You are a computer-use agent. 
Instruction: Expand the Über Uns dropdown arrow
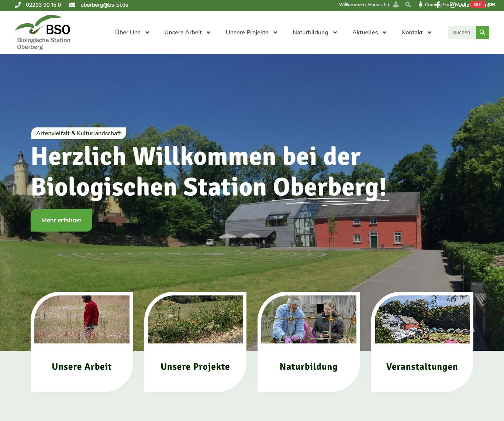click(x=147, y=32)
